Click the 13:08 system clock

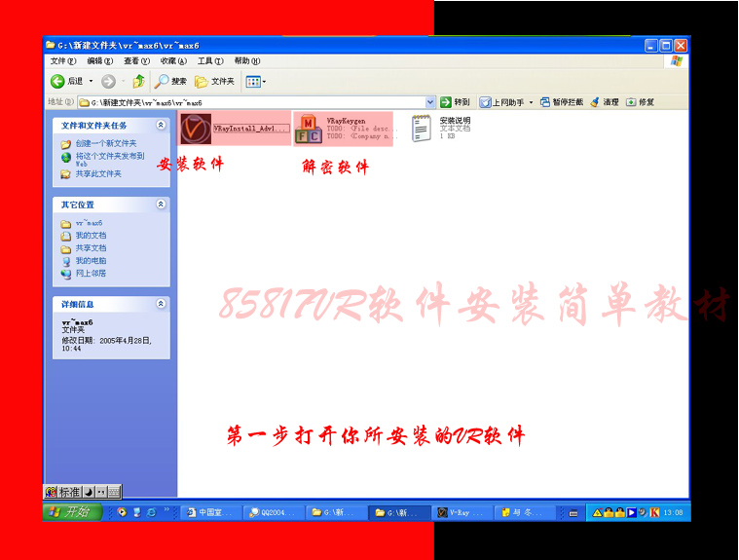pyautogui.click(x=673, y=513)
